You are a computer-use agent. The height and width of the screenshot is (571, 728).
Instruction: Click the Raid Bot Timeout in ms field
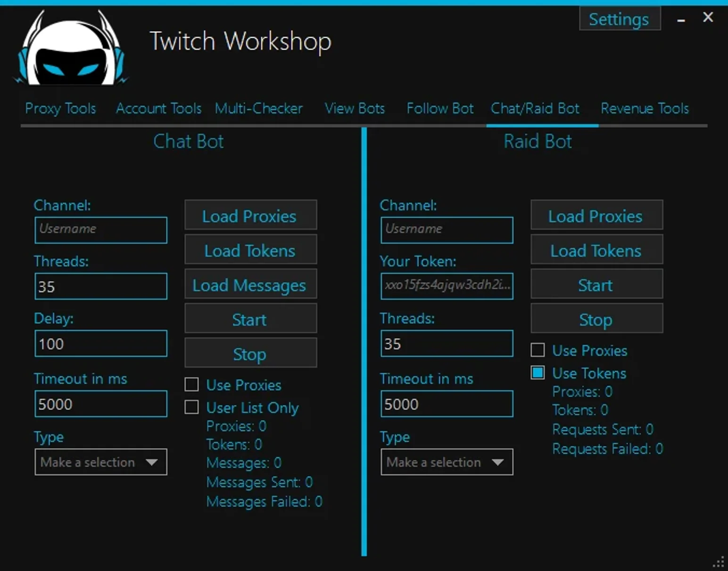447,404
